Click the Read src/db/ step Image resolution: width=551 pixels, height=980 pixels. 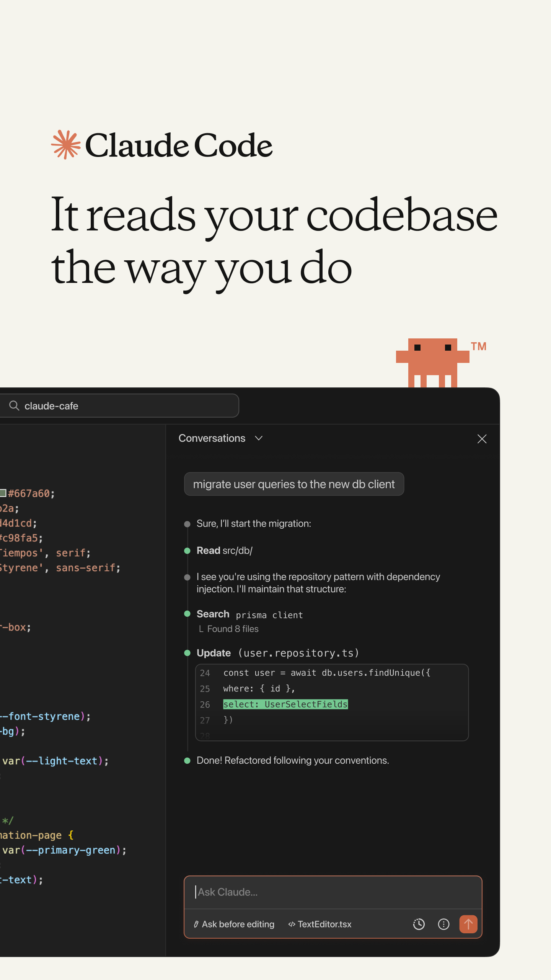coord(225,550)
